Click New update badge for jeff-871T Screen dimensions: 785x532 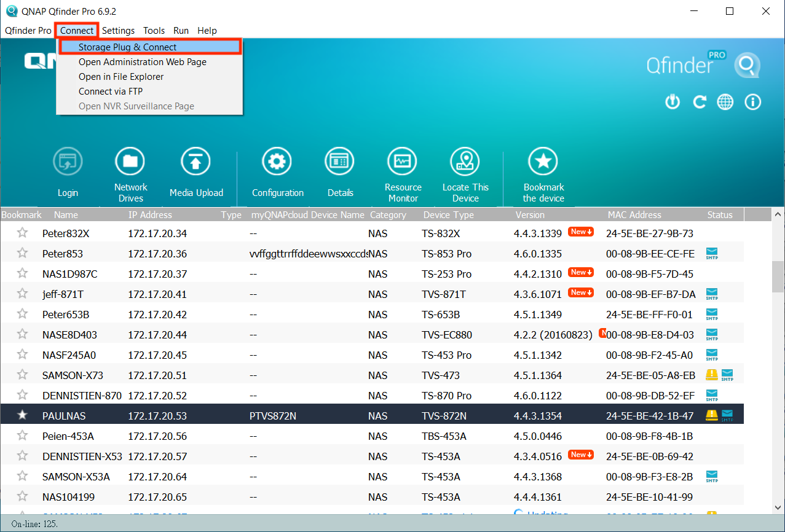[x=581, y=293]
